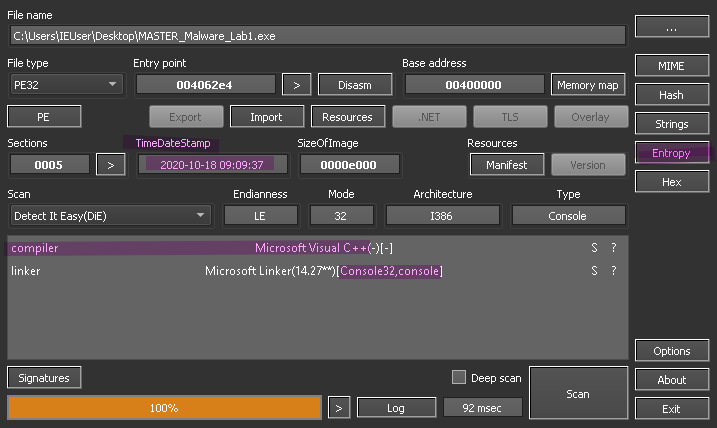Image resolution: width=717 pixels, height=428 pixels.
Task: Open the Disasm view
Action: [x=355, y=85]
